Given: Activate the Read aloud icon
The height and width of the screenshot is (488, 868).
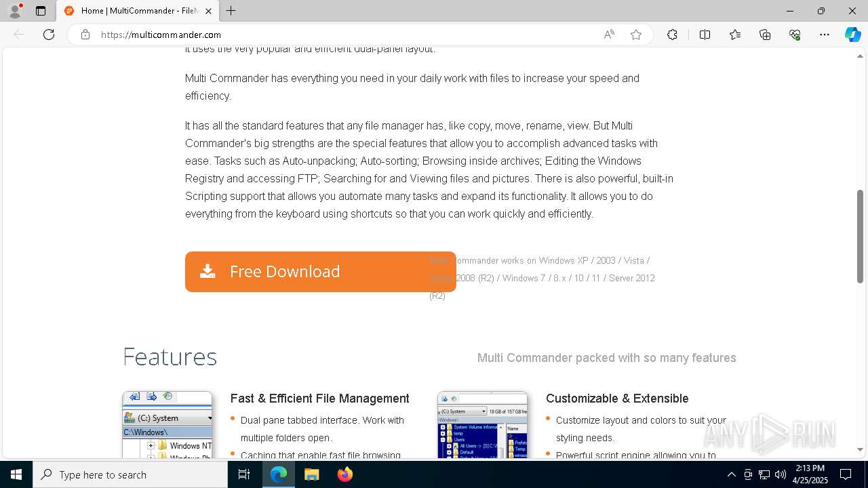Looking at the screenshot, I should tap(609, 35).
